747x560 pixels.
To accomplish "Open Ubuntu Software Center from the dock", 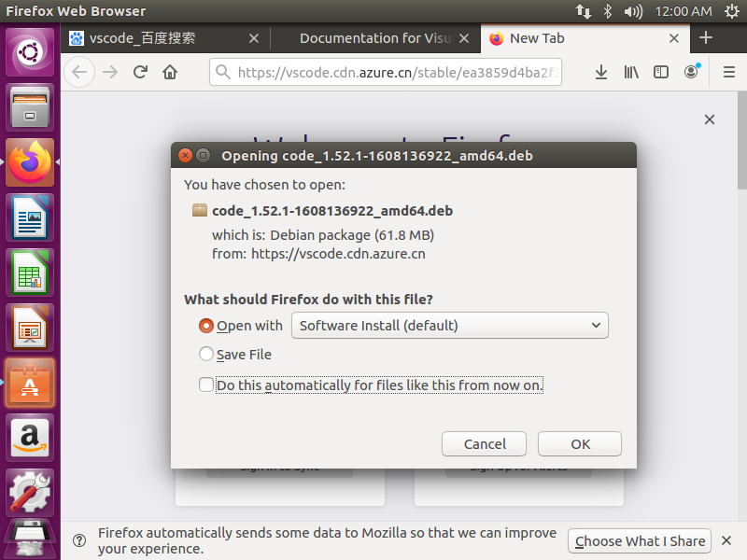I will pos(30,383).
